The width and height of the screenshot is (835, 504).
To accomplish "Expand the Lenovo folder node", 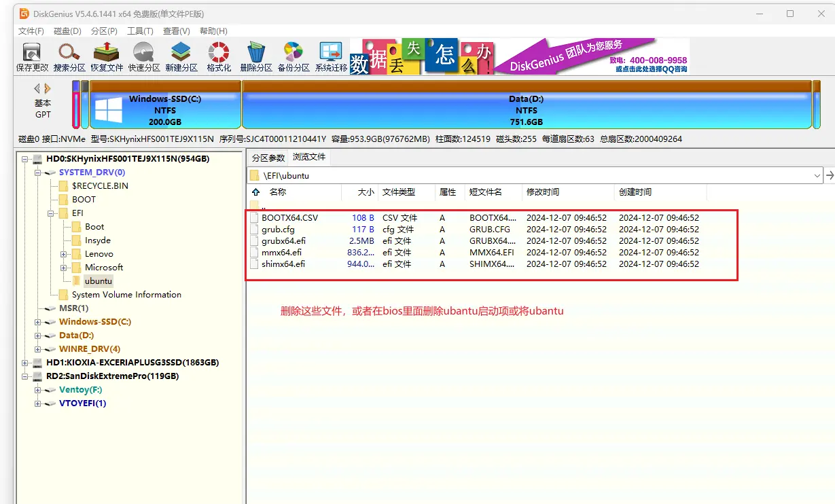I will pos(64,254).
